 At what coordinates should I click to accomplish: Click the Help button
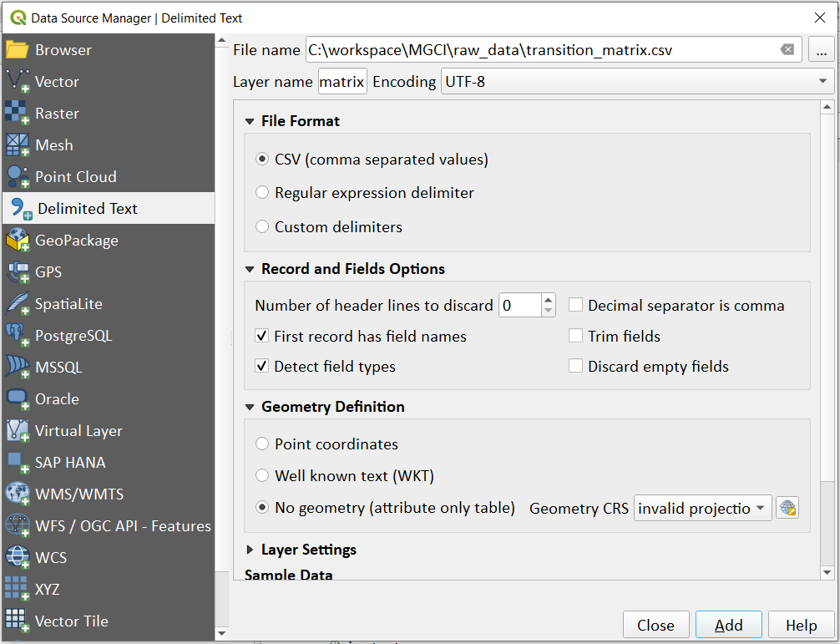(801, 625)
